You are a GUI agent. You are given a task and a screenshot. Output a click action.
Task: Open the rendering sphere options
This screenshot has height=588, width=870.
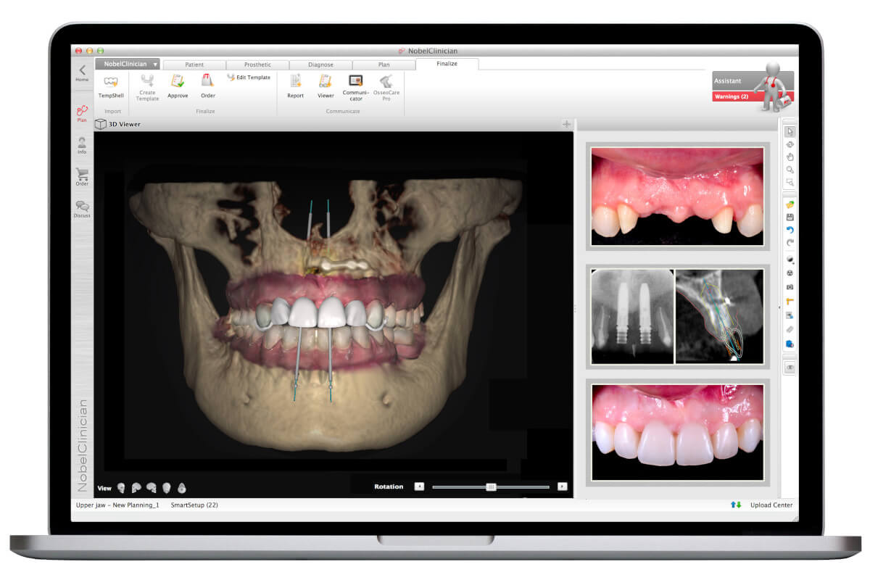coord(790,260)
